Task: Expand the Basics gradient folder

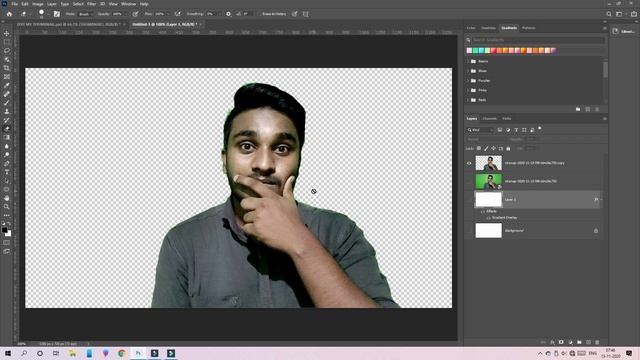Action: tap(468, 61)
